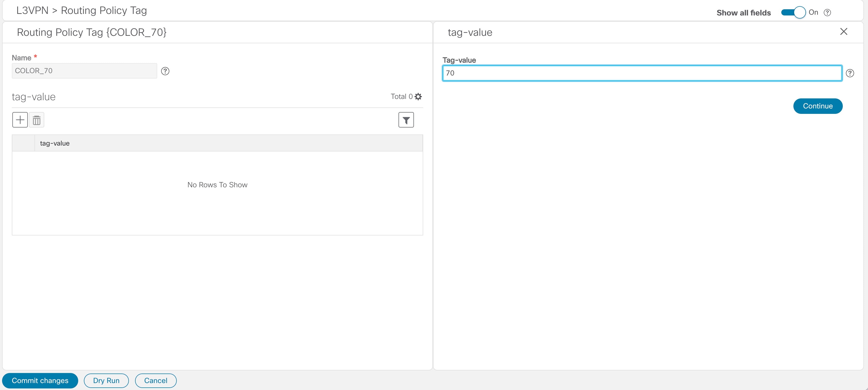
Task: View help next to Show all fields
Action: click(x=828, y=12)
